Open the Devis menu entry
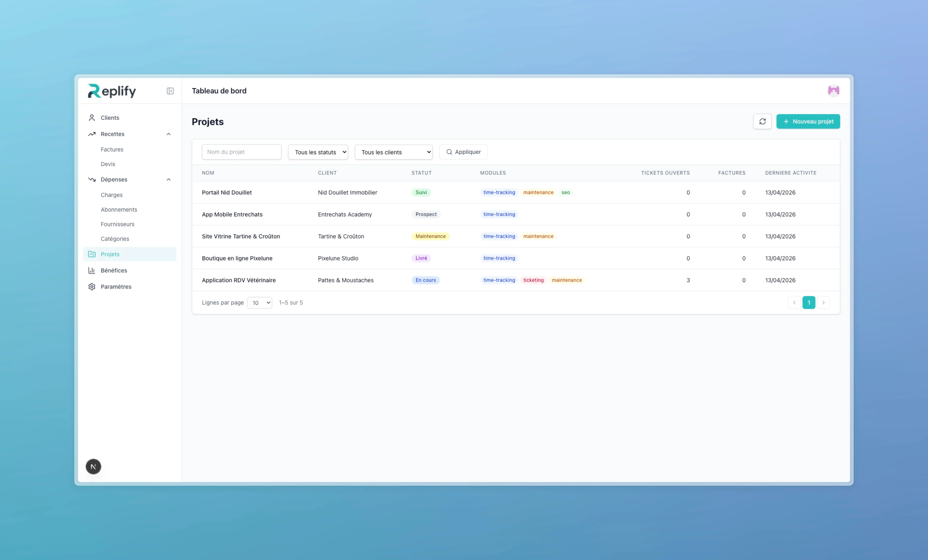The image size is (928, 560). pyautogui.click(x=108, y=164)
